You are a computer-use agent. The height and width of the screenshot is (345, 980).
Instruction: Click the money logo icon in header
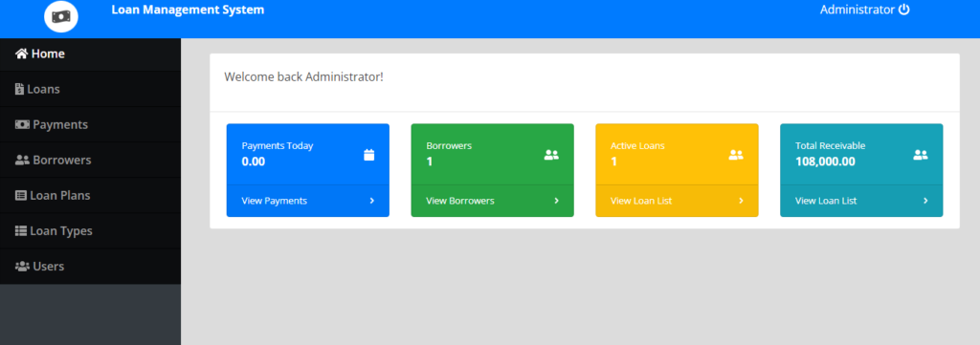pyautogui.click(x=60, y=16)
